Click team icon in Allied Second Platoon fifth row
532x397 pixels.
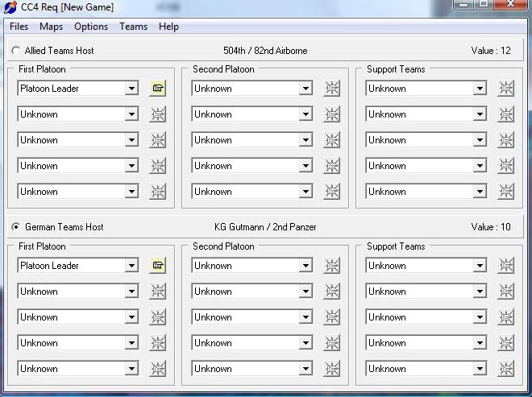tap(331, 192)
